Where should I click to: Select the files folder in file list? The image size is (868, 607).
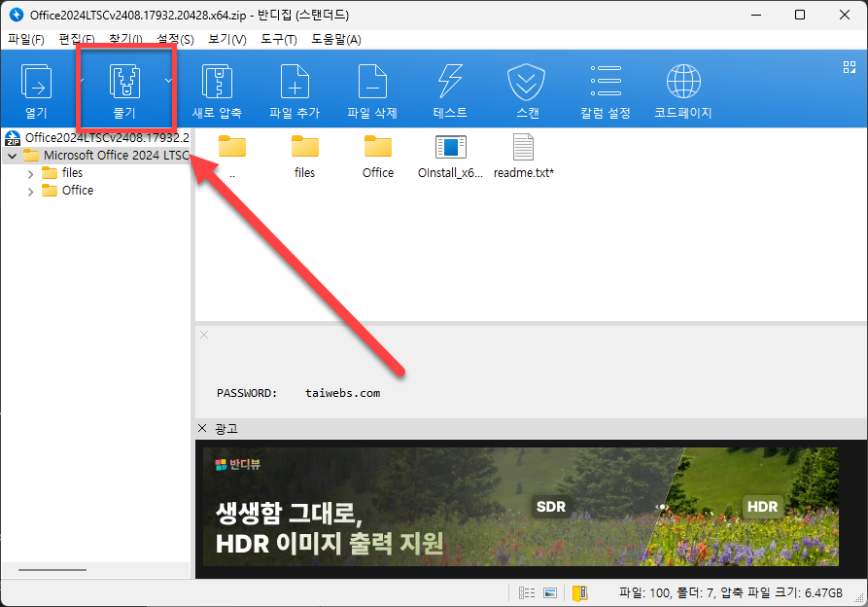304,157
